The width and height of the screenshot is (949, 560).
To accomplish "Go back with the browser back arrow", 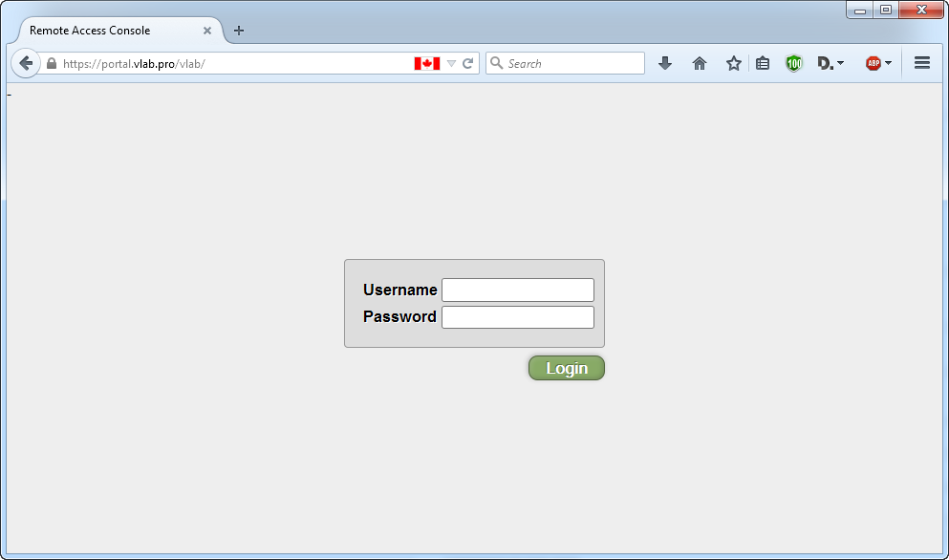I will [26, 63].
